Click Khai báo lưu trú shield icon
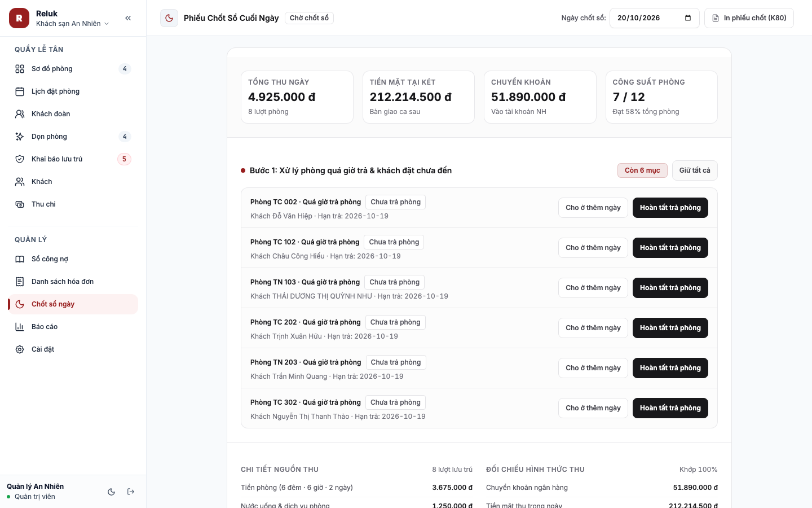 click(x=20, y=159)
